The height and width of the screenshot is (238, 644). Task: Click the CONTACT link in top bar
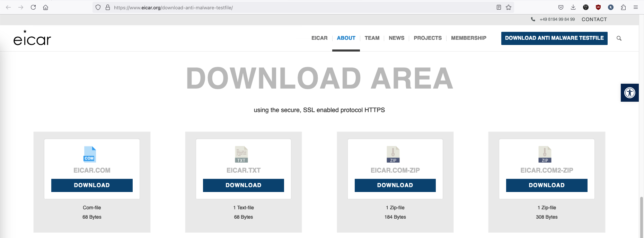(x=594, y=19)
